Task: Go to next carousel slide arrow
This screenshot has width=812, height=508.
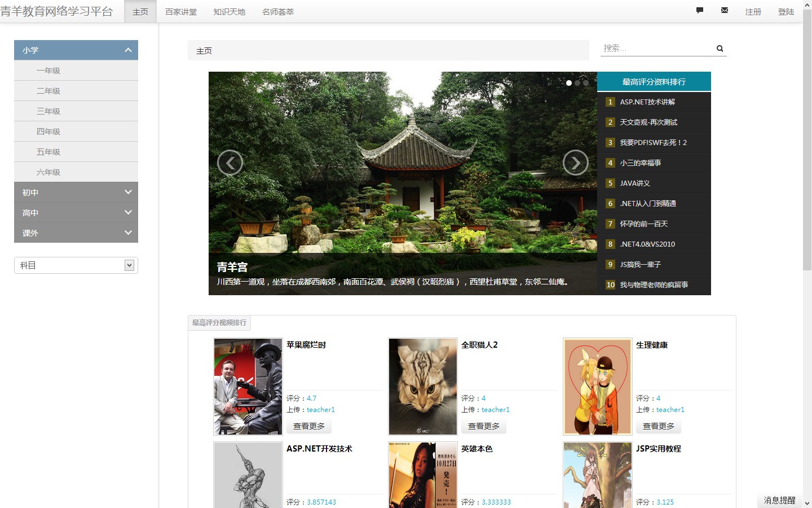Action: [576, 163]
